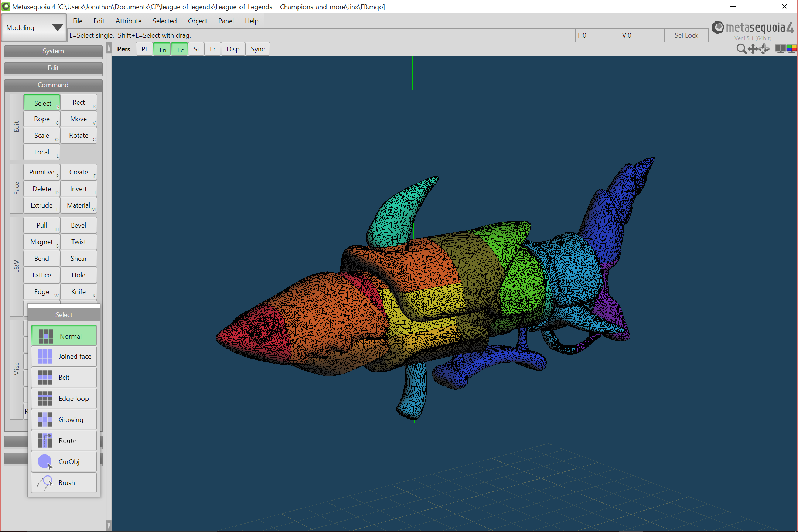Image resolution: width=798 pixels, height=532 pixels.
Task: Expand the Edit panel header
Action: tap(53, 68)
